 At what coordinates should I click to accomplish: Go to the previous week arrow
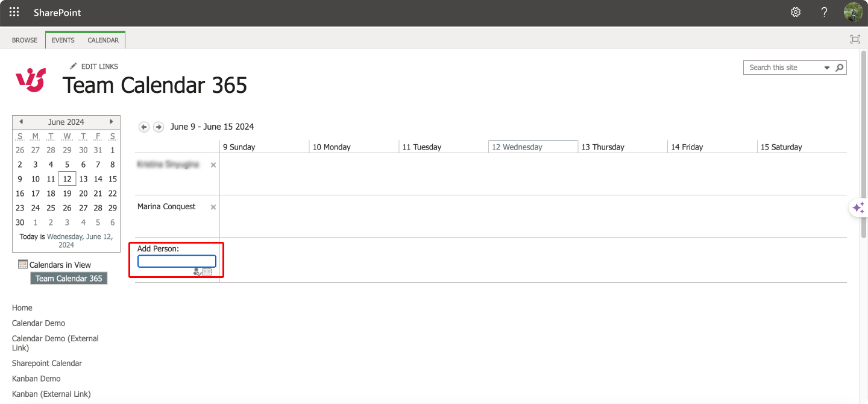click(144, 127)
